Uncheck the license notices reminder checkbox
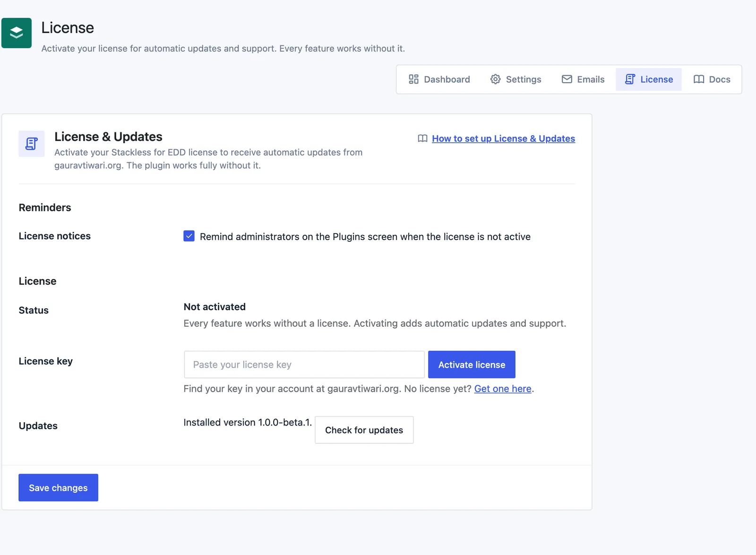756x555 pixels. point(189,236)
